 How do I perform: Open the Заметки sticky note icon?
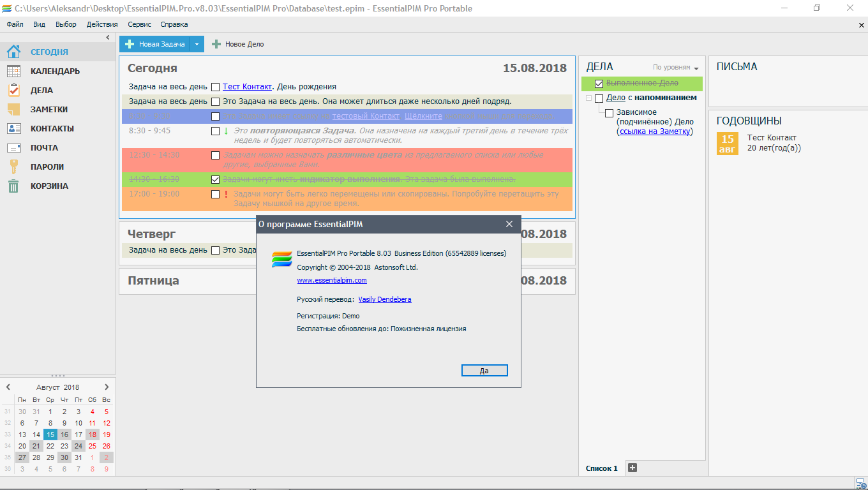(13, 110)
